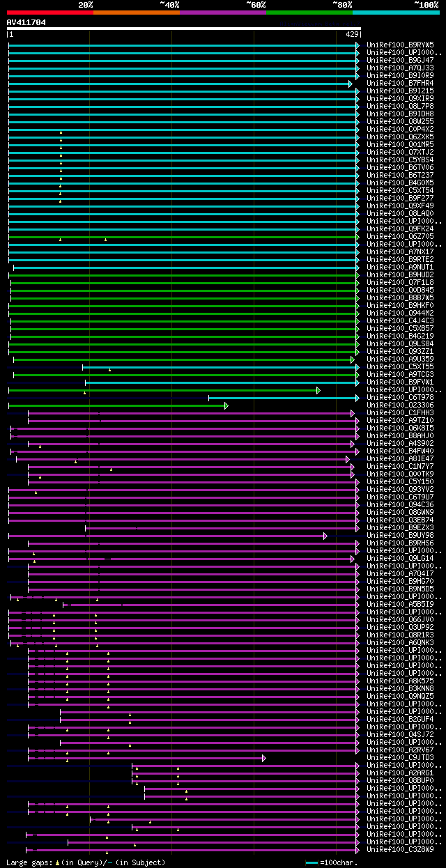This screenshot has height=868, width=446.
Task: Click the orange ~40% identity color bar
Action: pyautogui.click(x=136, y=12)
